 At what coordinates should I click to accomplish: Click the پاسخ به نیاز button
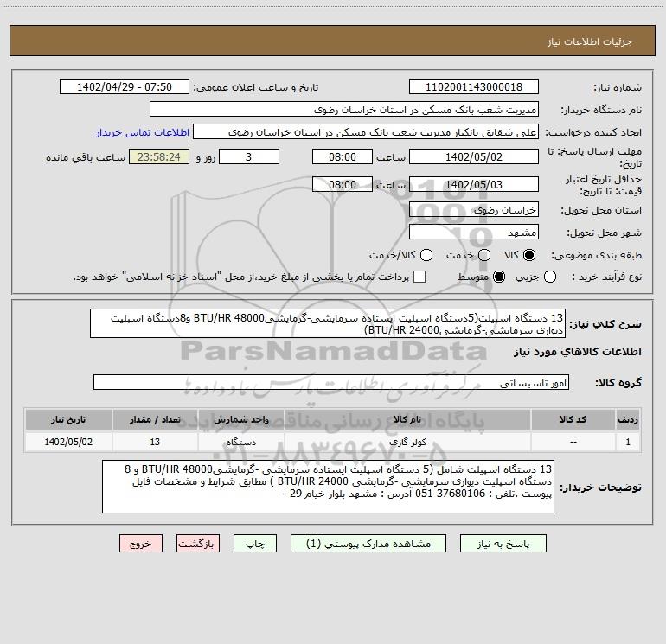tap(503, 544)
